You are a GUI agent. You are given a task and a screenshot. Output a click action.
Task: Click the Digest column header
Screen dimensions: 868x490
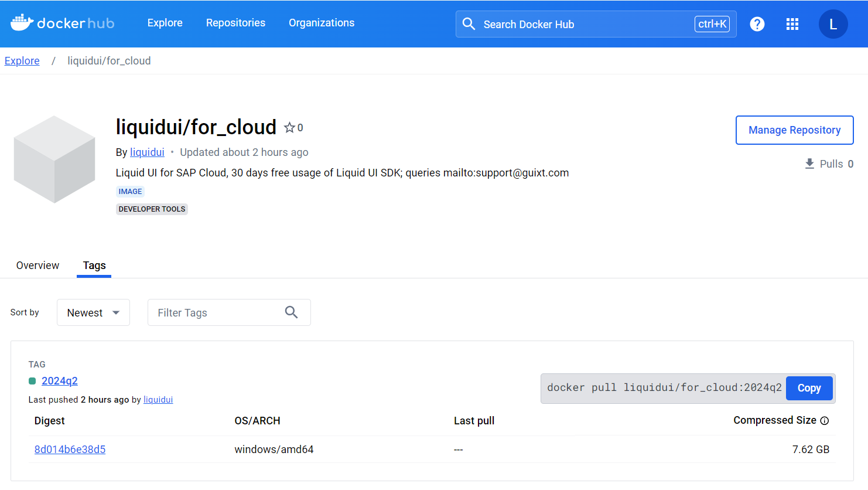point(50,421)
